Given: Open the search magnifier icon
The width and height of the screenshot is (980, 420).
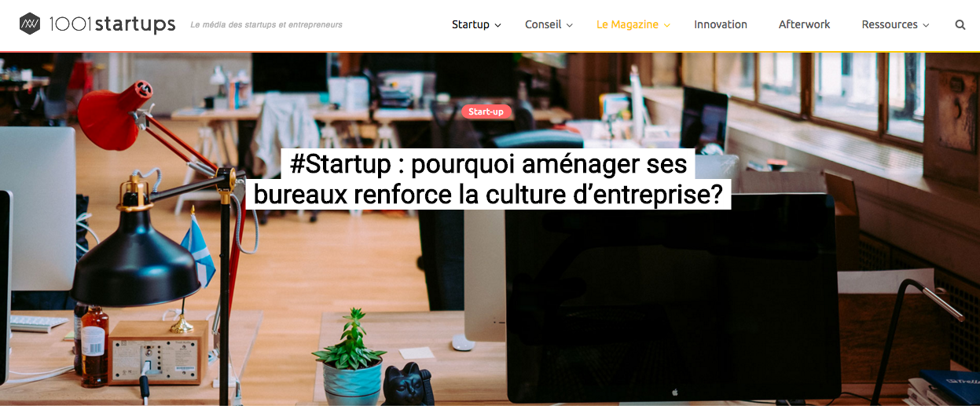Looking at the screenshot, I should coord(960,24).
